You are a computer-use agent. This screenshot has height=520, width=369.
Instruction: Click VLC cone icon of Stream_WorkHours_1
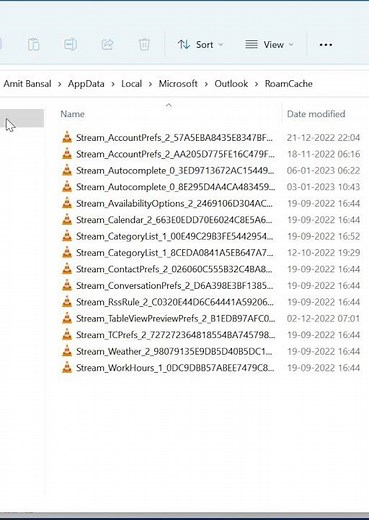(x=67, y=367)
